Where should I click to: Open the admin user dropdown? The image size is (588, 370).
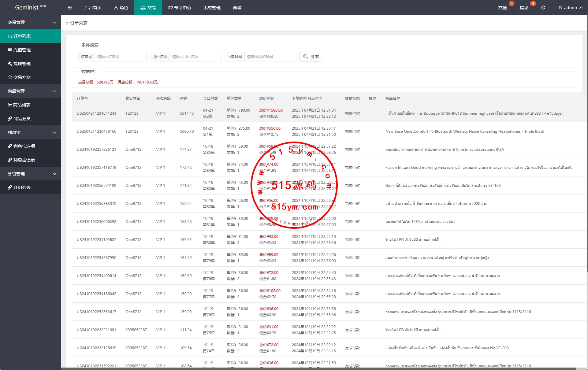click(x=571, y=8)
